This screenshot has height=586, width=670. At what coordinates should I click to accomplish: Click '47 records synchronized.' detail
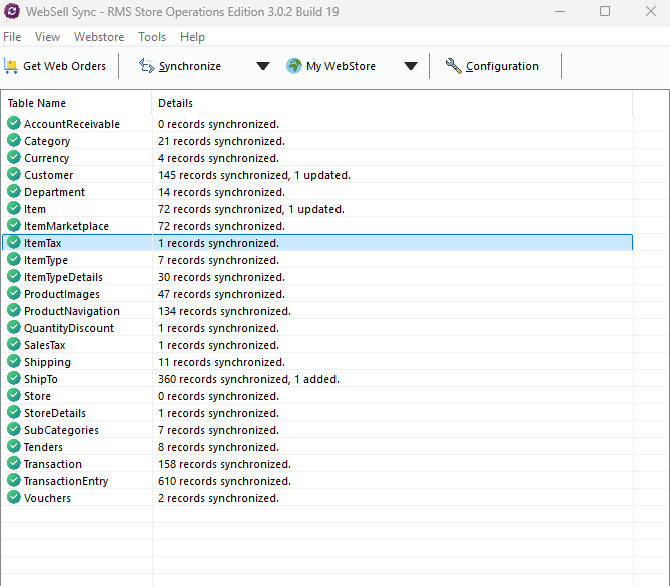tap(221, 294)
